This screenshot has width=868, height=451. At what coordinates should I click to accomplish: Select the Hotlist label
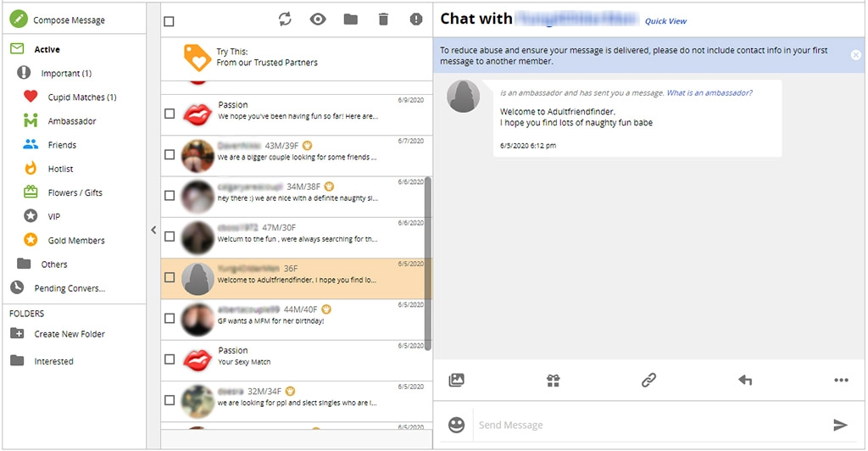pos(60,168)
